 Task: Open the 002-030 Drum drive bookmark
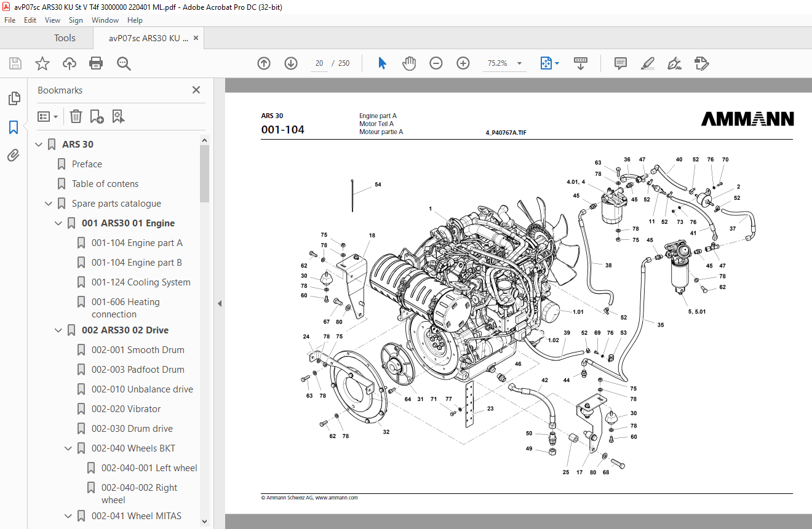tap(132, 429)
